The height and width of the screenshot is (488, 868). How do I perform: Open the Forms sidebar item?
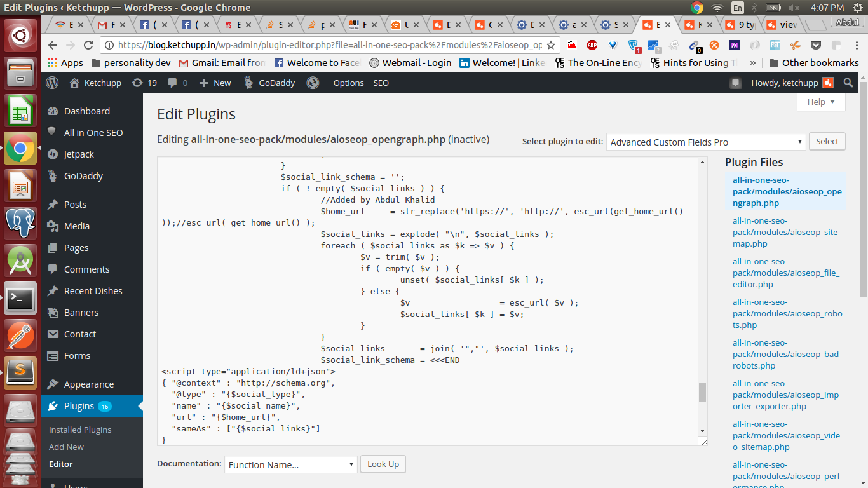pyautogui.click(x=78, y=355)
